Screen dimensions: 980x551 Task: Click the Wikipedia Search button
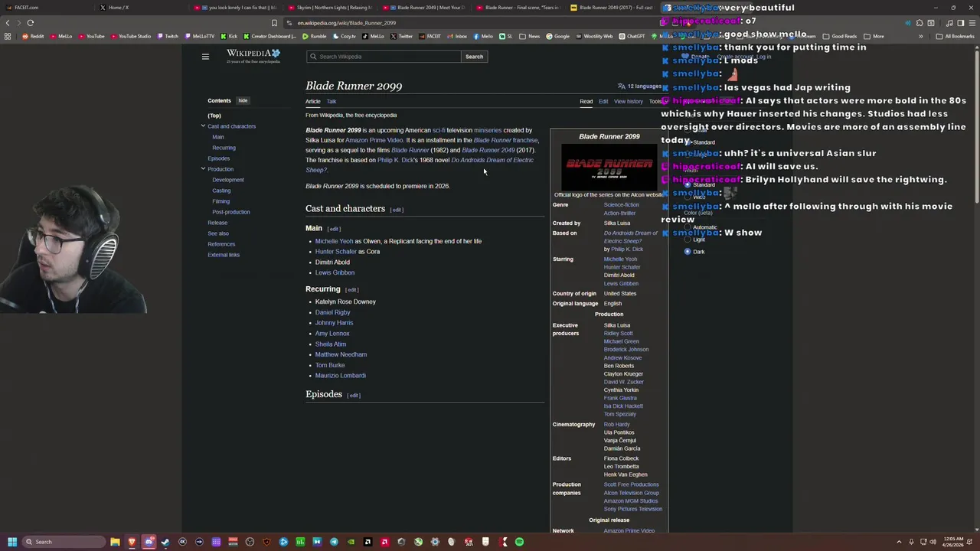474,57
